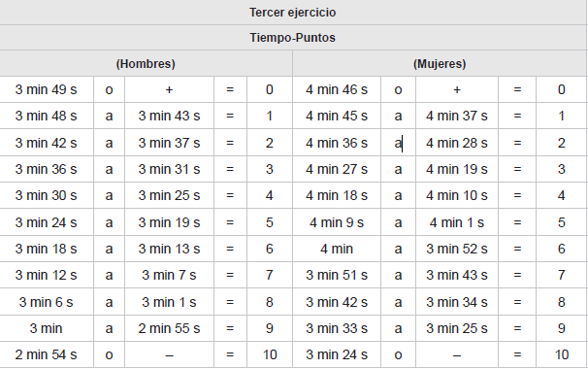The width and height of the screenshot is (588, 369).
Task: Click the '(Hombres)' column header
Action: [146, 63]
